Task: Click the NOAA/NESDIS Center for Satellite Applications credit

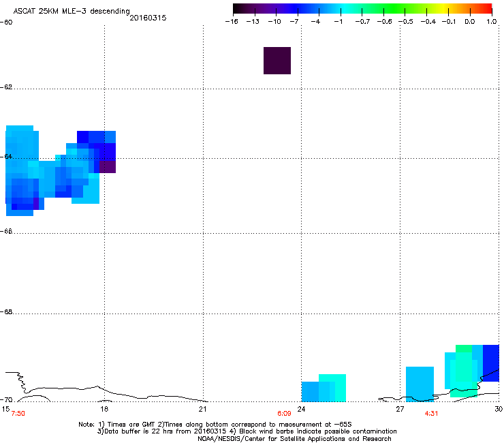Action: pos(294,439)
